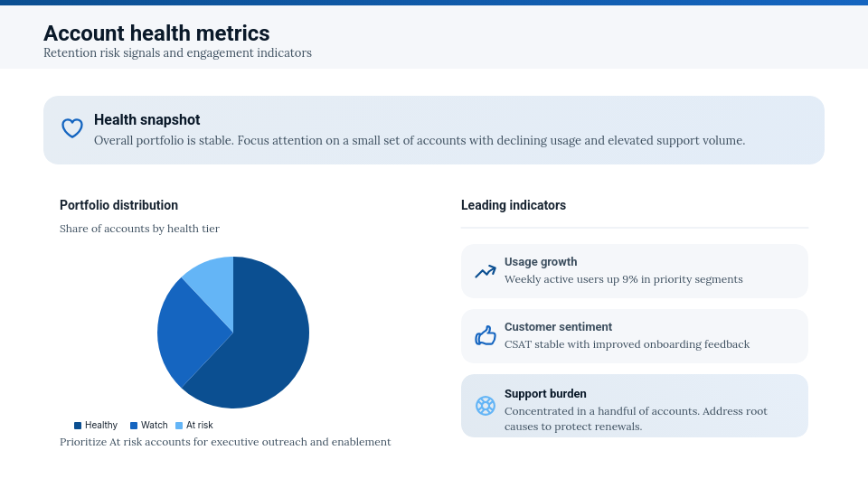868x488 pixels.
Task: Click the Watch legend color square
Action: 134,426
